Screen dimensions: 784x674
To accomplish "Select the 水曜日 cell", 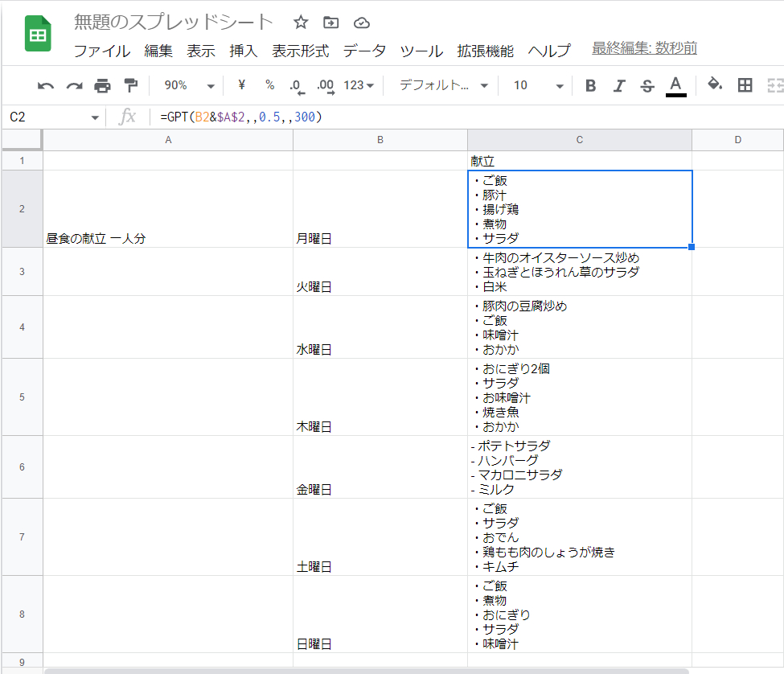I will click(380, 327).
